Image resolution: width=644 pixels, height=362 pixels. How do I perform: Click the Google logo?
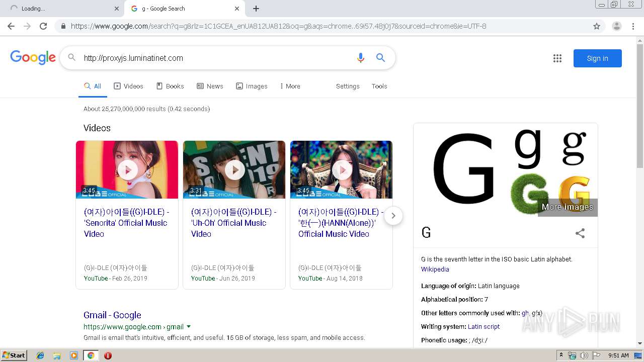[x=33, y=57]
